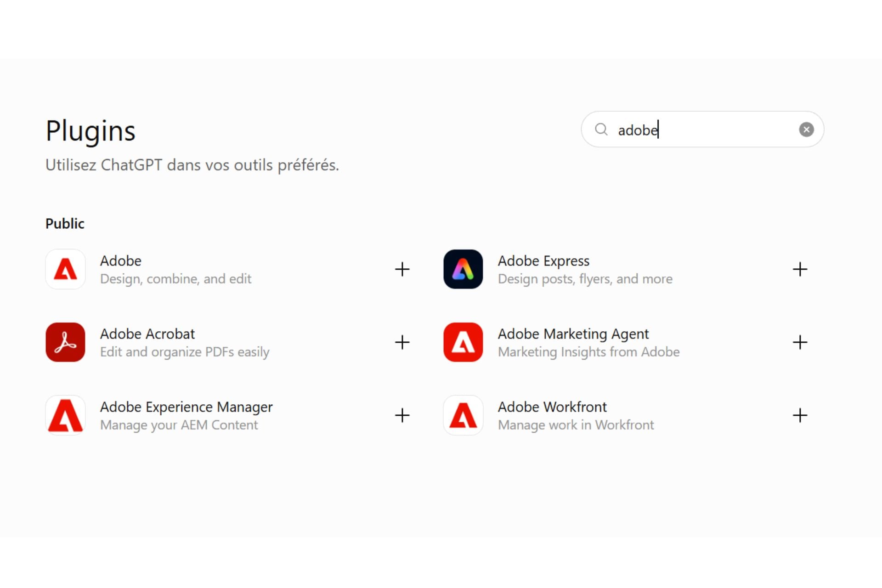The image size is (882, 588).
Task: Select 'Design posts, flyers, and more' description
Action: pyautogui.click(x=585, y=279)
